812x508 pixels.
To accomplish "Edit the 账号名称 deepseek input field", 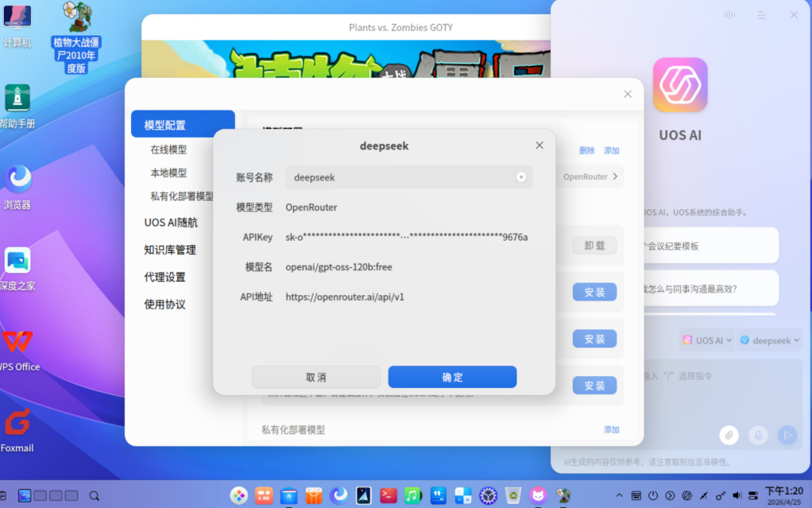I will (x=408, y=177).
